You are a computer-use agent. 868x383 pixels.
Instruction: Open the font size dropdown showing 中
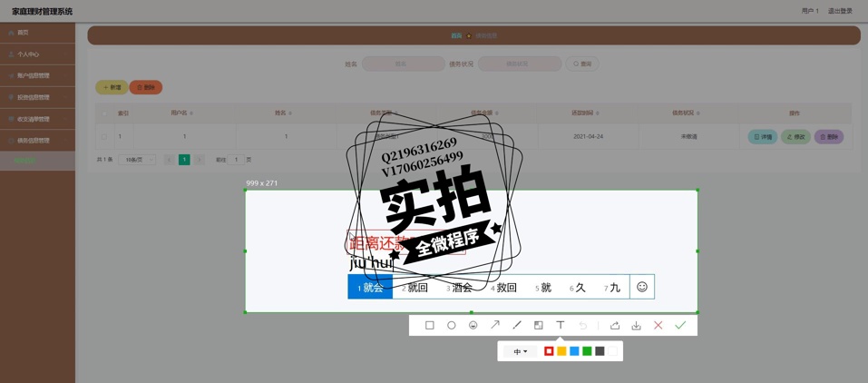point(520,351)
